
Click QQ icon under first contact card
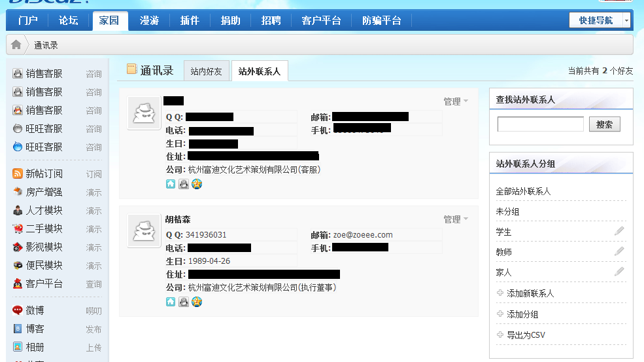(x=184, y=184)
